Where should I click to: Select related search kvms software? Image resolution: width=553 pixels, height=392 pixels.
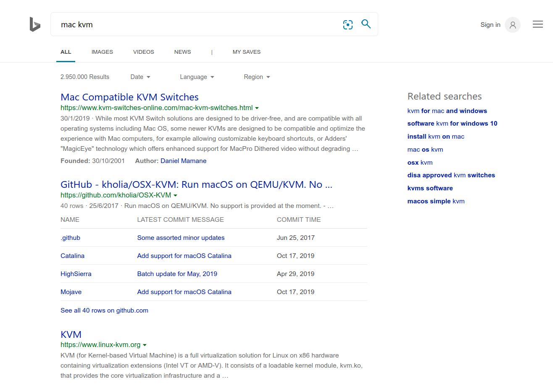coord(430,188)
